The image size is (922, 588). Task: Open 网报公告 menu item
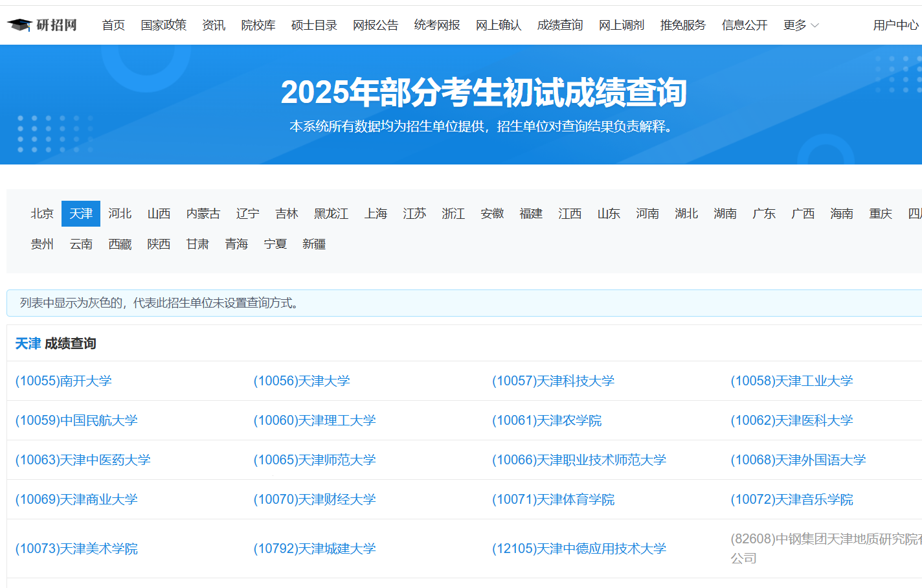pyautogui.click(x=376, y=25)
